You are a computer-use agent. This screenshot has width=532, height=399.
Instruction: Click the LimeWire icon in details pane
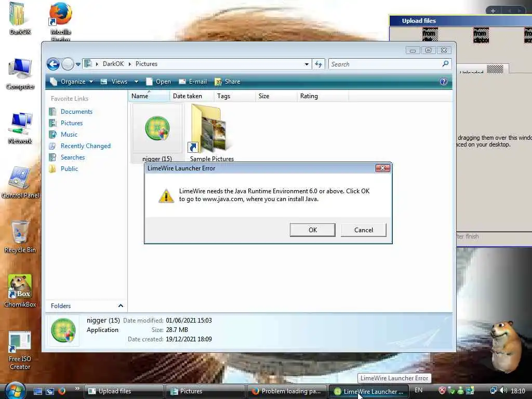(63, 330)
